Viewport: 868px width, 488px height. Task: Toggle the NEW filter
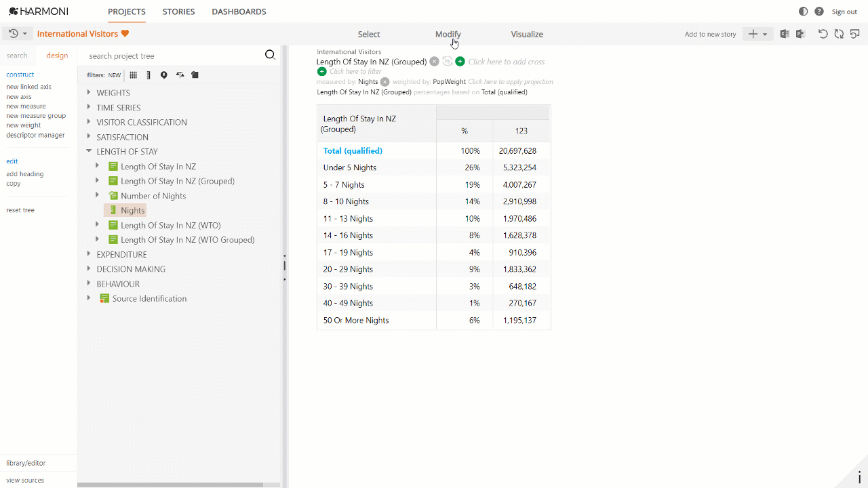115,75
